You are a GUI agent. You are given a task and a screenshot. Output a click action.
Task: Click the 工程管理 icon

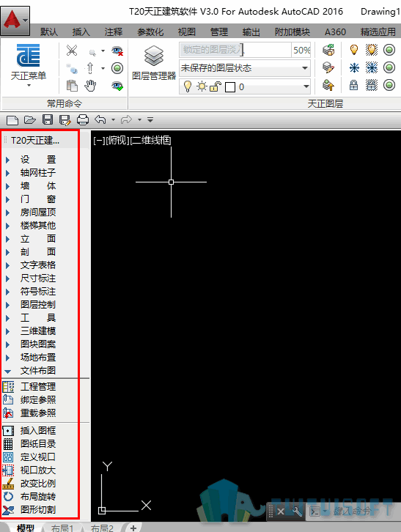(8, 387)
